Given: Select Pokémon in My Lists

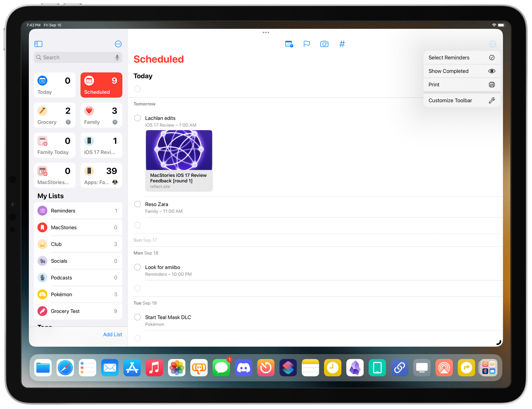Looking at the screenshot, I should tap(78, 294).
